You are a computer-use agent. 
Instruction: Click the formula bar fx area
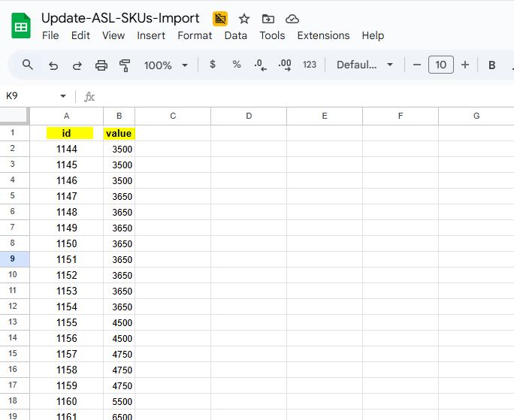click(89, 97)
